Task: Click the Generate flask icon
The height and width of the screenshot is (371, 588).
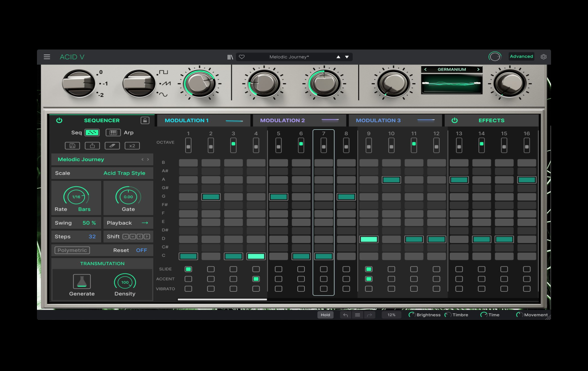Action: [82, 282]
